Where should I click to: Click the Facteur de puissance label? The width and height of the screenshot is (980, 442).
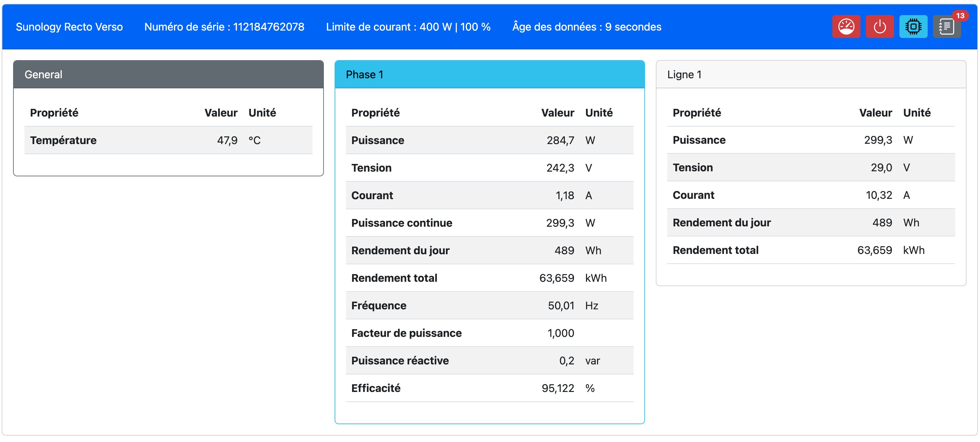click(406, 333)
